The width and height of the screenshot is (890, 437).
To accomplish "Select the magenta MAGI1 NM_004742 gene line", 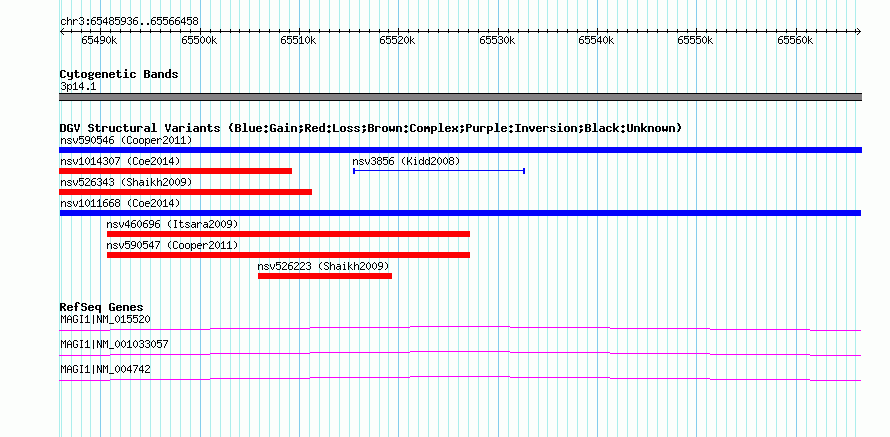I will [x=460, y=378].
